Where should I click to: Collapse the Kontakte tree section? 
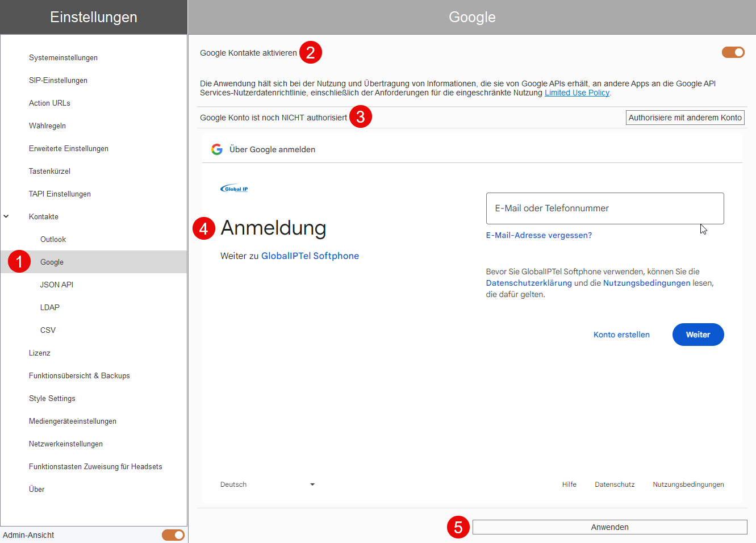6,216
